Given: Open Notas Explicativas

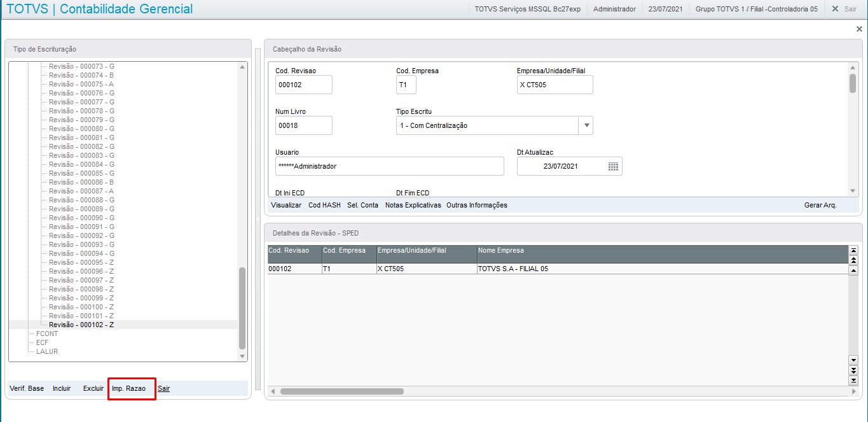Looking at the screenshot, I should [x=413, y=205].
